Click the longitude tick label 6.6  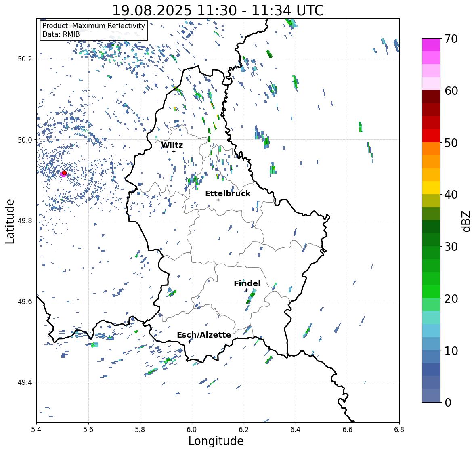348,430
